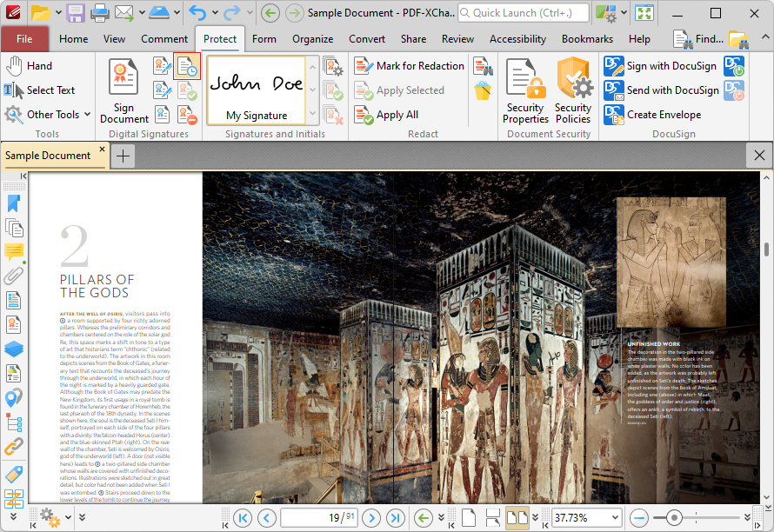Open the Thumbnails pane icon

(14, 228)
